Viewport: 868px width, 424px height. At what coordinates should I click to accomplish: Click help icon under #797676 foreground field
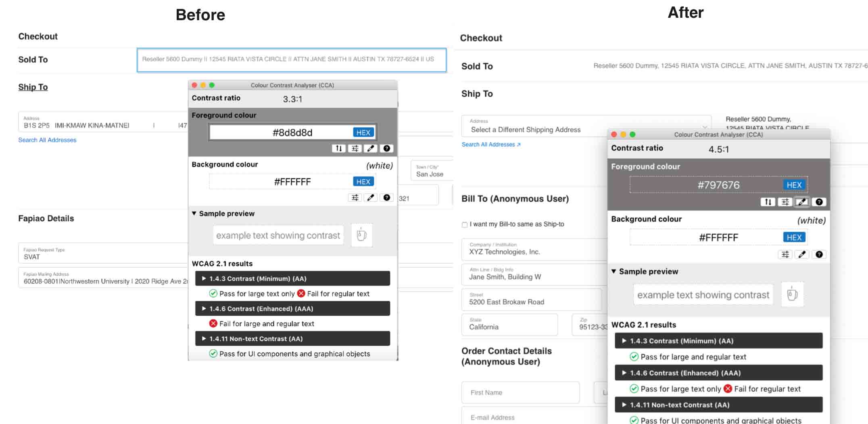coord(819,202)
